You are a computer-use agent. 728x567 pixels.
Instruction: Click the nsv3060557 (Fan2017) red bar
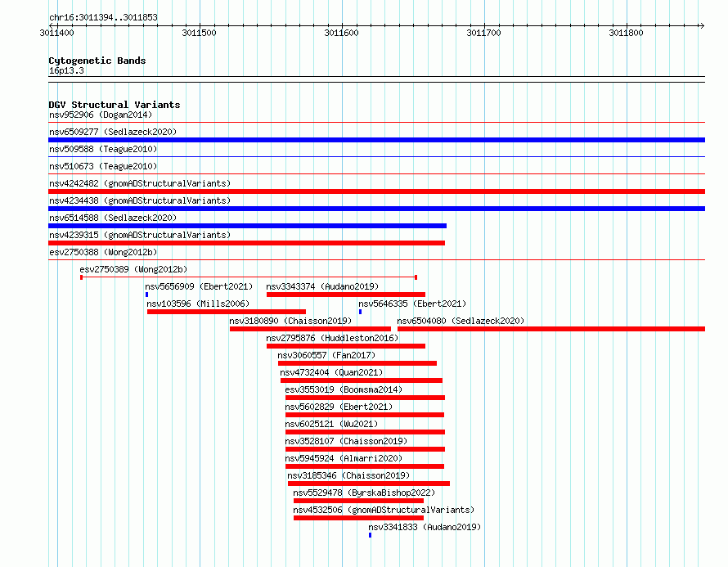click(x=357, y=363)
